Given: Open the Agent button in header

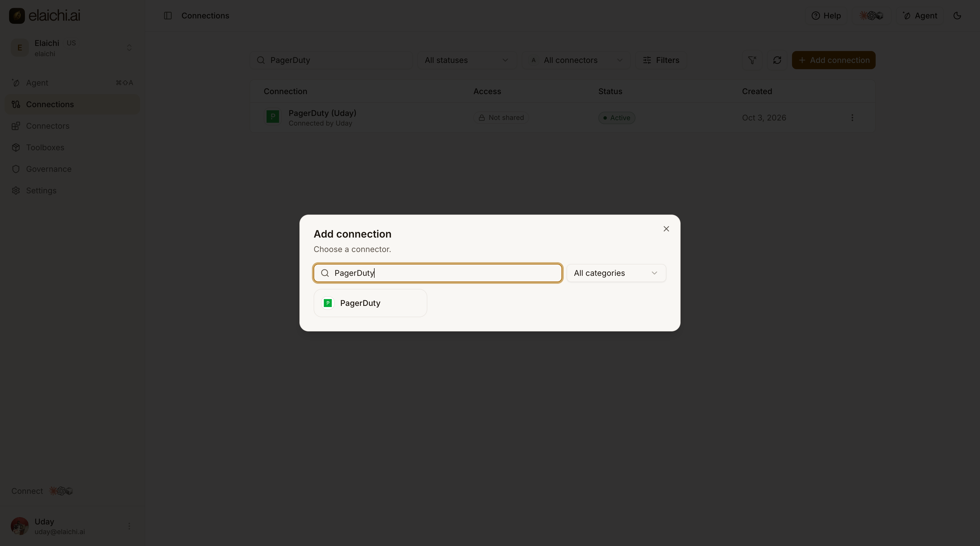Looking at the screenshot, I should coord(920,16).
